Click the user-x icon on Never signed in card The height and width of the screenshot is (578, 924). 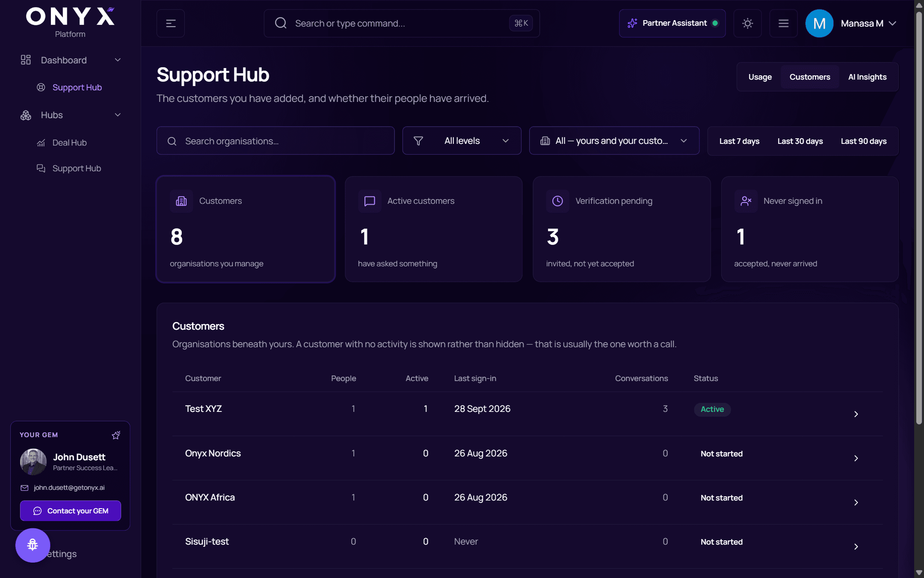click(746, 201)
